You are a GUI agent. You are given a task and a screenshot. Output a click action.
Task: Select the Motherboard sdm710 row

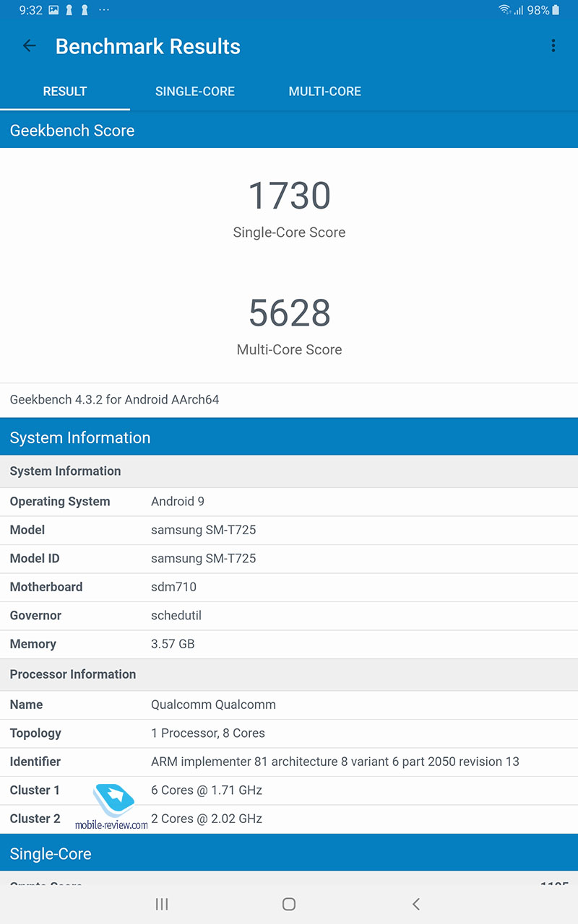tap(289, 587)
